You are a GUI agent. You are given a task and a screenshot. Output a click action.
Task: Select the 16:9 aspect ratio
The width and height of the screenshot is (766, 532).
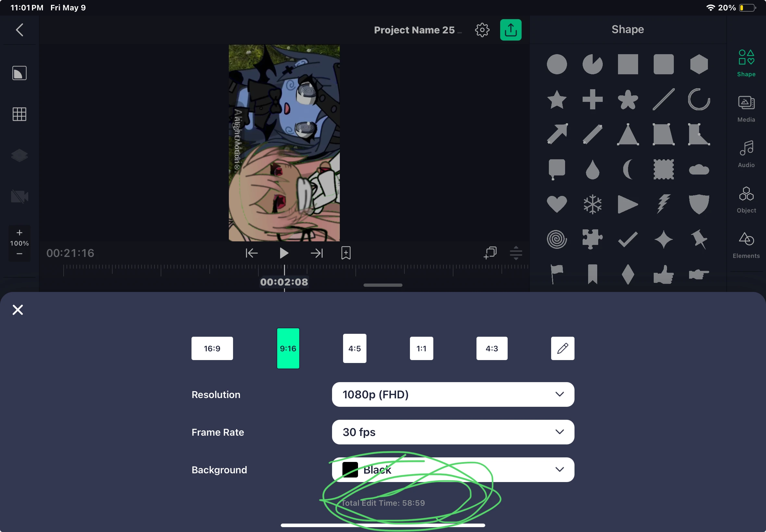(x=212, y=348)
